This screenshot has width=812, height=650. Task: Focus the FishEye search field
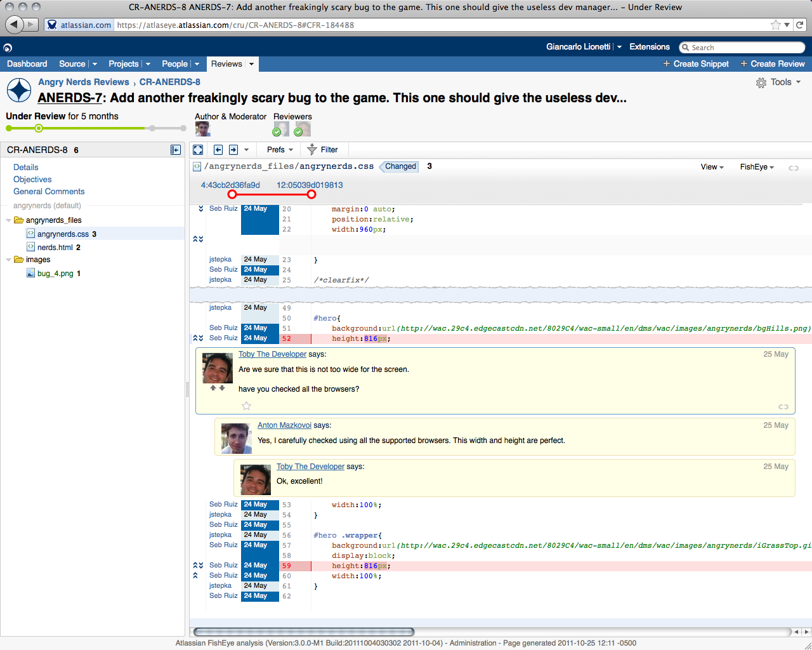point(742,48)
